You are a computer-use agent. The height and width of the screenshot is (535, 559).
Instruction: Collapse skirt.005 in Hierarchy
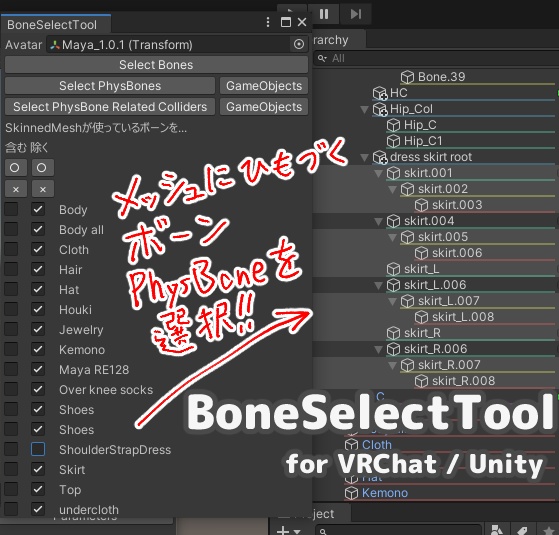(393, 237)
